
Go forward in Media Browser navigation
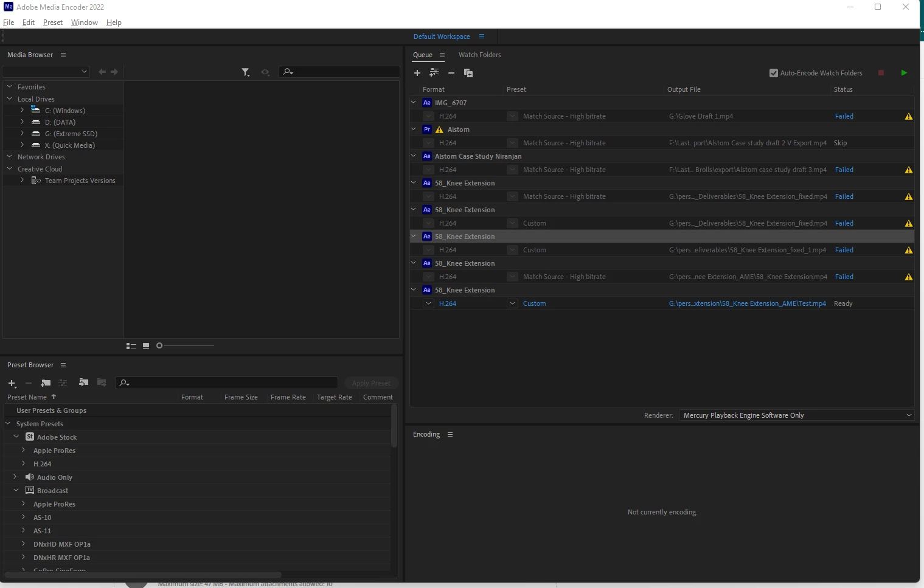pyautogui.click(x=114, y=72)
